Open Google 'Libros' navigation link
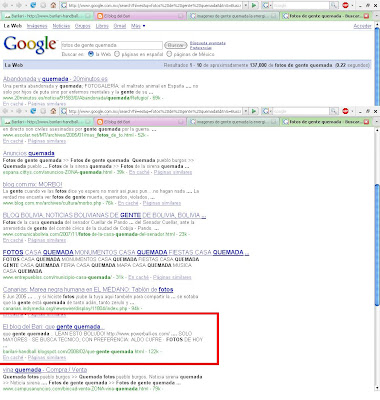380x400 pixels. click(102, 26)
